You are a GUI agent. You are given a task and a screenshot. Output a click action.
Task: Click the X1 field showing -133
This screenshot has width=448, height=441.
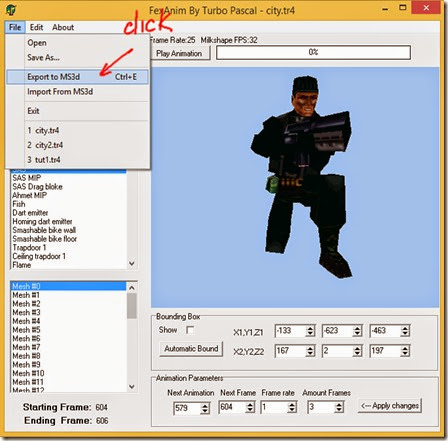point(290,331)
